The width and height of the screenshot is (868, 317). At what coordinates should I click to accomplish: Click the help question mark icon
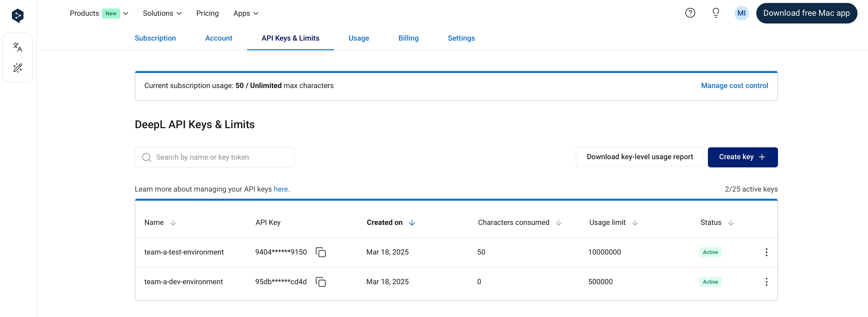pyautogui.click(x=690, y=13)
